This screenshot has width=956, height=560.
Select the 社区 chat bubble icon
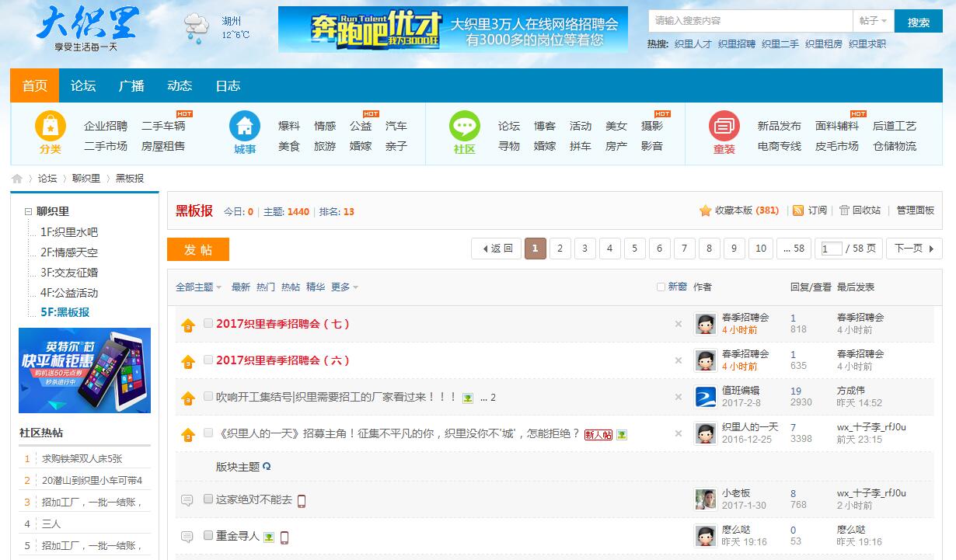pos(463,126)
